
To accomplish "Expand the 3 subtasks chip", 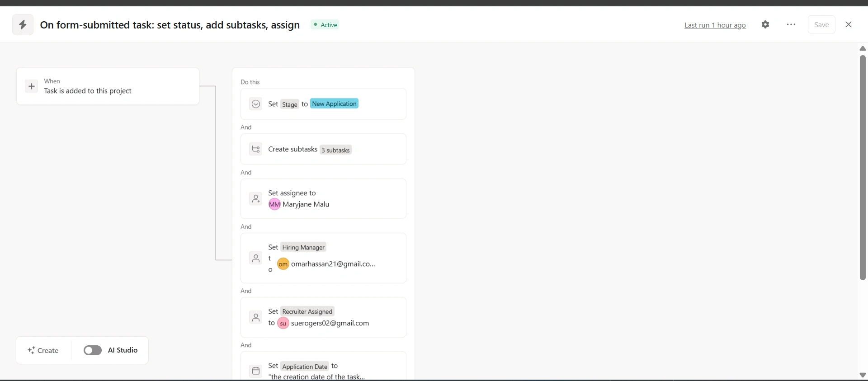I will click(x=335, y=150).
